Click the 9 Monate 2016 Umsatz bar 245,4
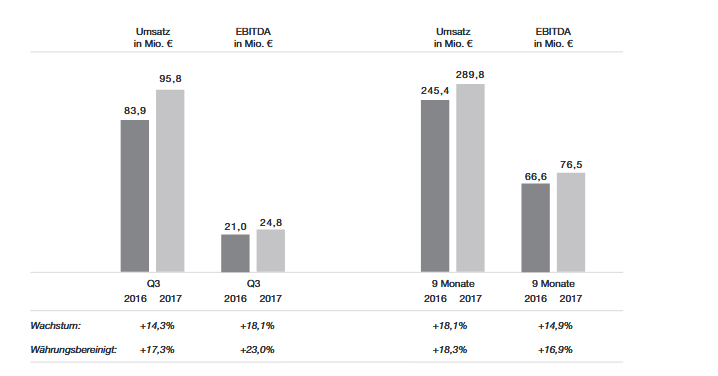718x376 pixels. click(435, 186)
